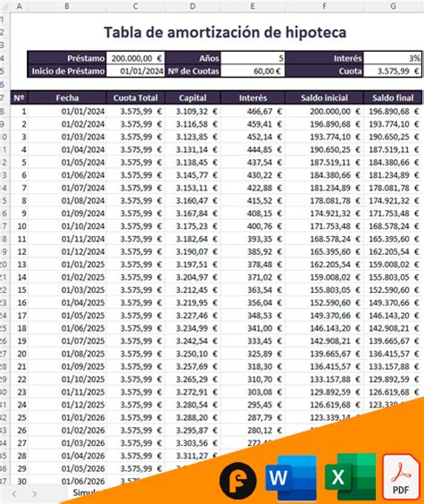Select saldo inicial cell 178.081,78 €
Screen dimensions: 424x504
pos(325,200)
